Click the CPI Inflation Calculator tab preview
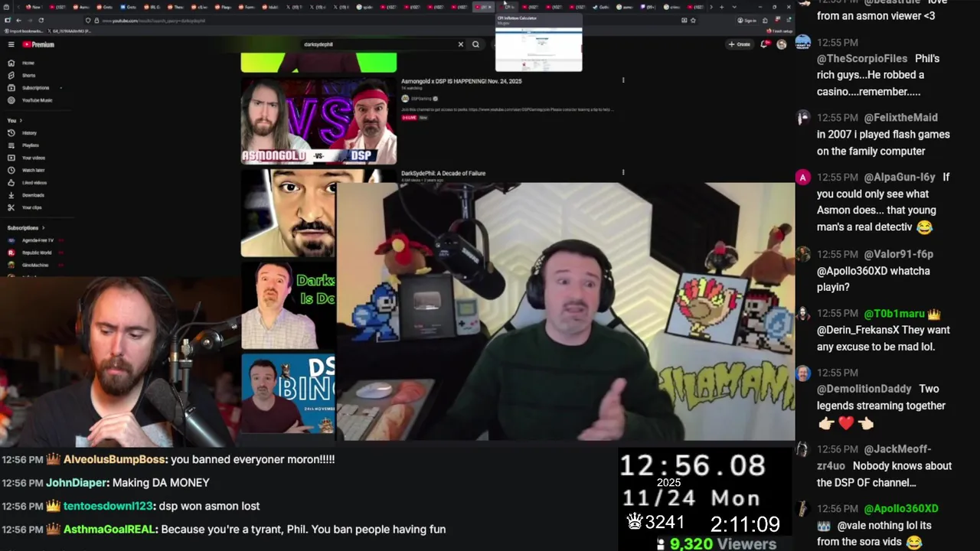The image size is (980, 551). (538, 43)
